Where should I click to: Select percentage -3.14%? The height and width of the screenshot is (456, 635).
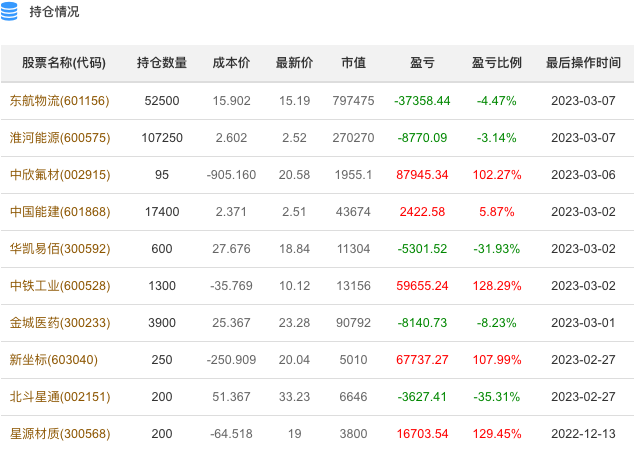pyautogui.click(x=496, y=138)
